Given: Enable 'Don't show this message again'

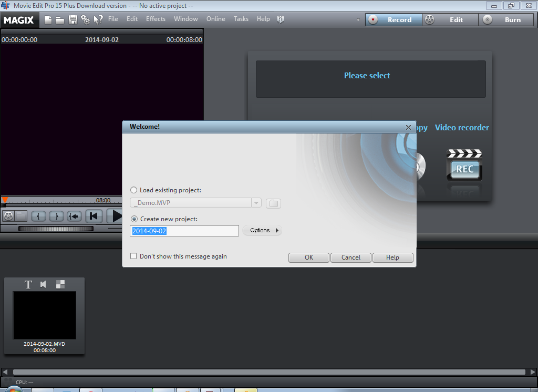Looking at the screenshot, I should pos(133,256).
